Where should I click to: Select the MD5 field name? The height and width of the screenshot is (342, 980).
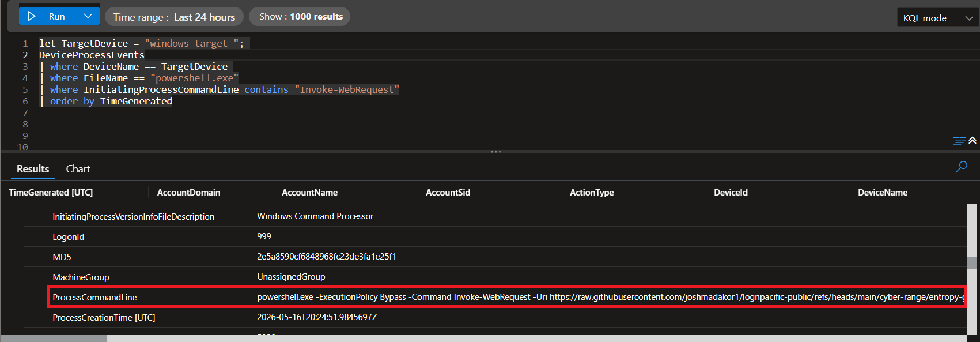point(62,257)
